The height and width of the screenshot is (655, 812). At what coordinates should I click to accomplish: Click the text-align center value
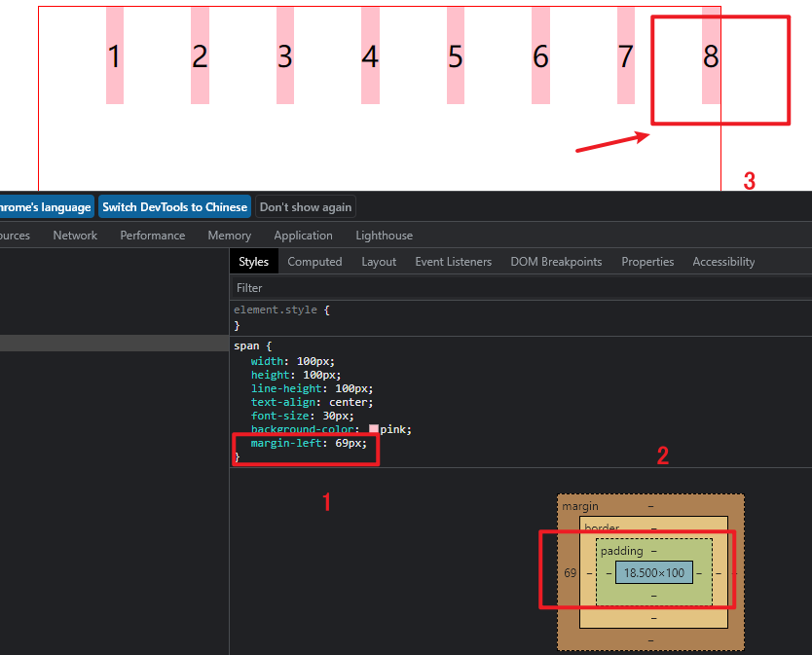coord(349,402)
